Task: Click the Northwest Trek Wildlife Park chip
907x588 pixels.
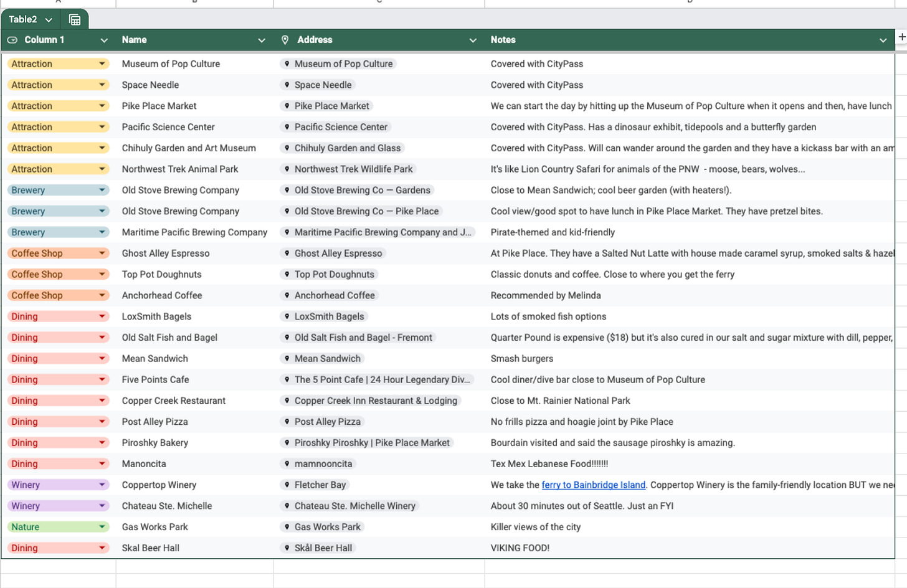Action: point(349,169)
